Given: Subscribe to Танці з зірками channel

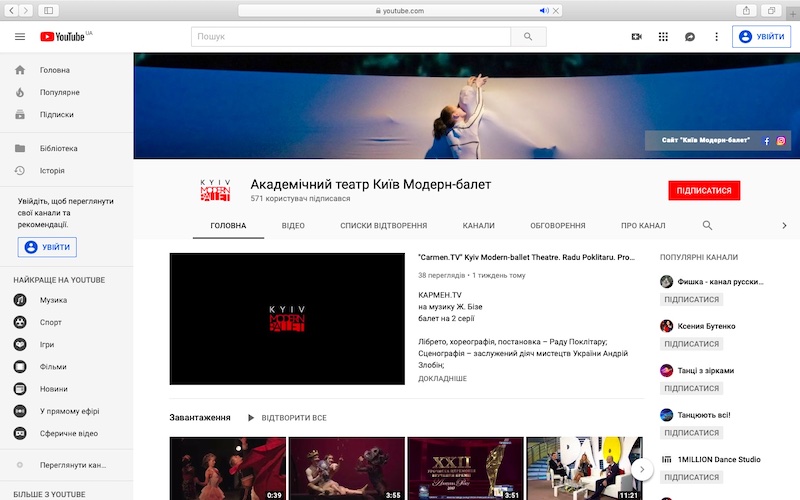Looking at the screenshot, I should tap(691, 388).
